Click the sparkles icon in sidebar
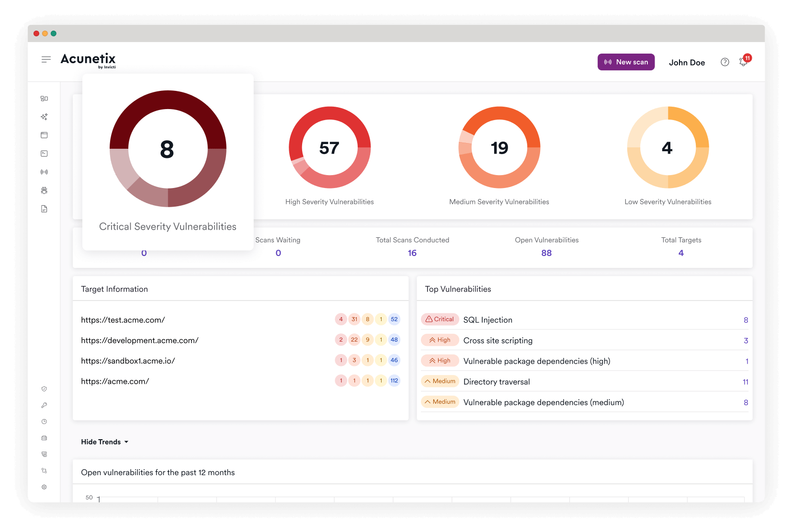Viewport: 792px width, 532px height. tap(44, 117)
